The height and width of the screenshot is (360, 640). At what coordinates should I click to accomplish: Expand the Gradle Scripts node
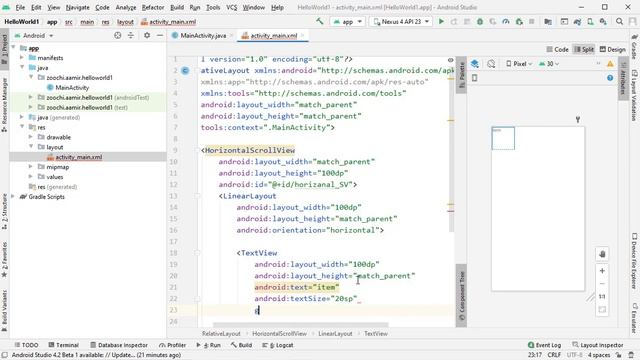[13, 197]
